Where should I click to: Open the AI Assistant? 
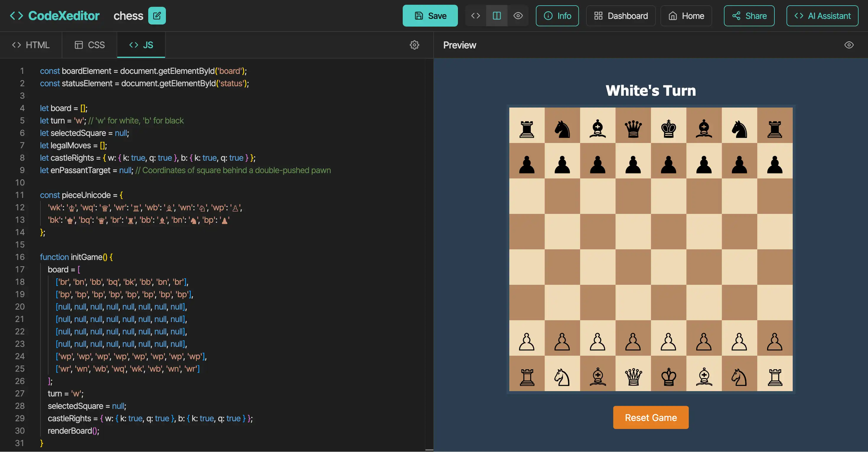pyautogui.click(x=822, y=15)
